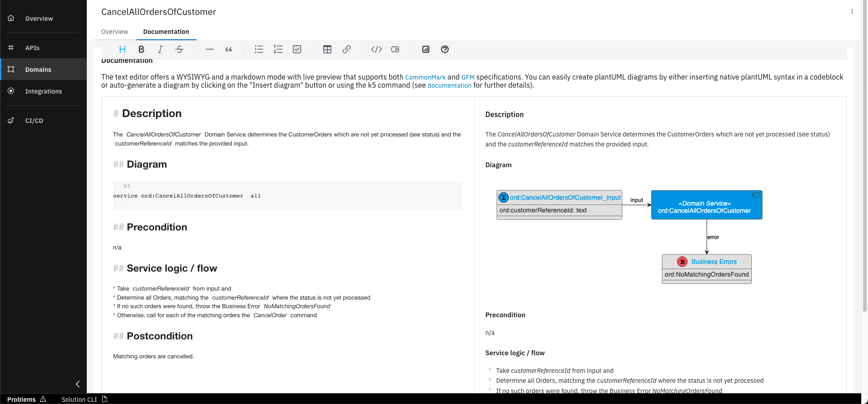Click the Insert diagram button
This screenshot has height=404, width=868.
tap(426, 49)
